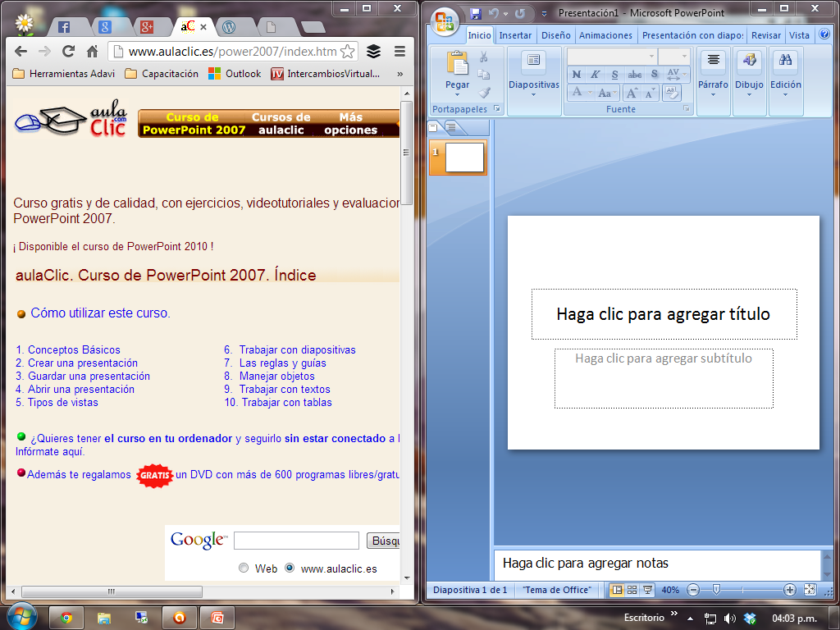Select the www.aulaclic.es search radio button

click(x=290, y=568)
